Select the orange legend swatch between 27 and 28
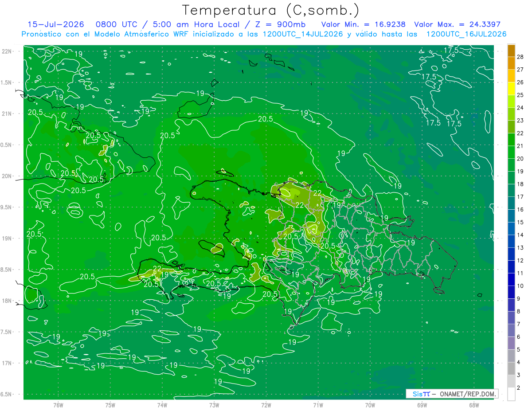 (x=511, y=63)
